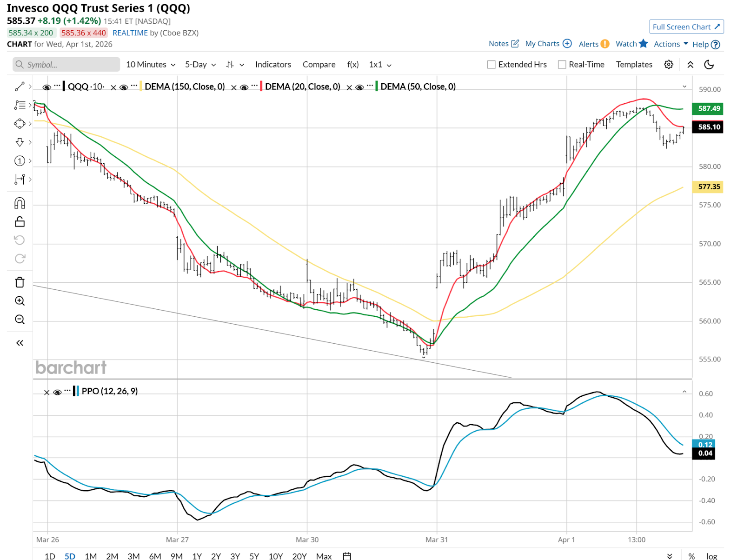This screenshot has width=744, height=560.
Task: Expand shapes tool submenu arrow
Action: click(30, 124)
